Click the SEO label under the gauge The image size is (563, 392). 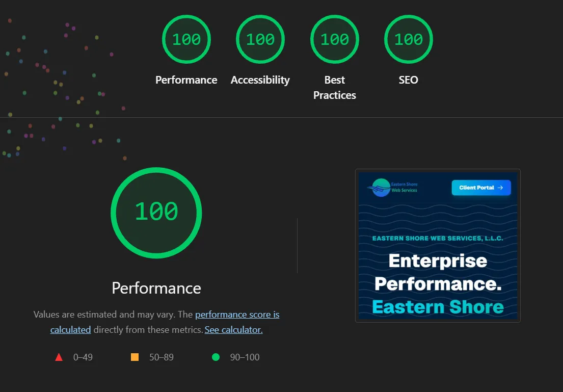(x=408, y=80)
